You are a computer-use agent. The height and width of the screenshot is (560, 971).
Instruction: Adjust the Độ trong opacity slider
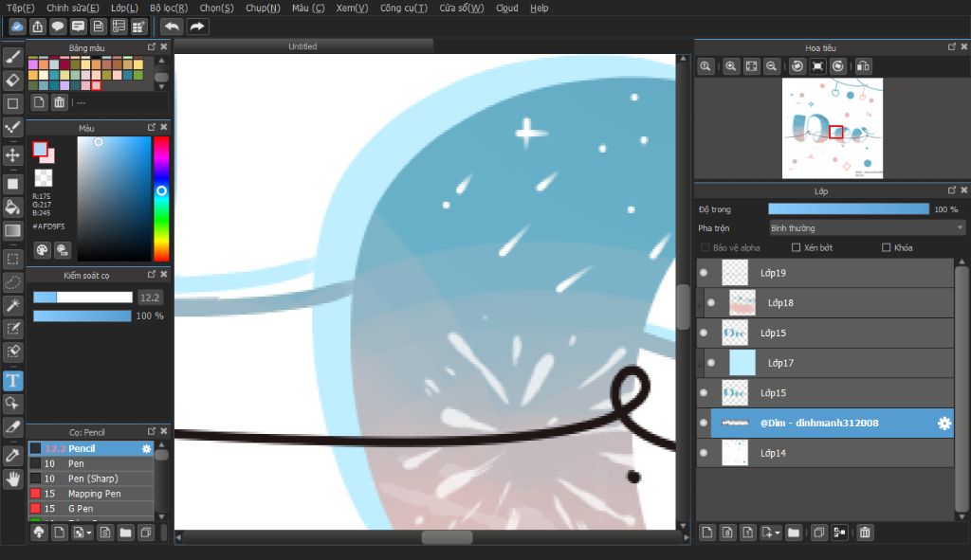point(849,209)
